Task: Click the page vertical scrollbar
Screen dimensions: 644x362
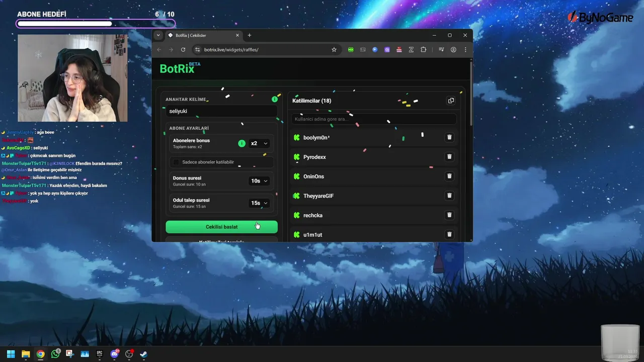Action: click(x=470, y=93)
